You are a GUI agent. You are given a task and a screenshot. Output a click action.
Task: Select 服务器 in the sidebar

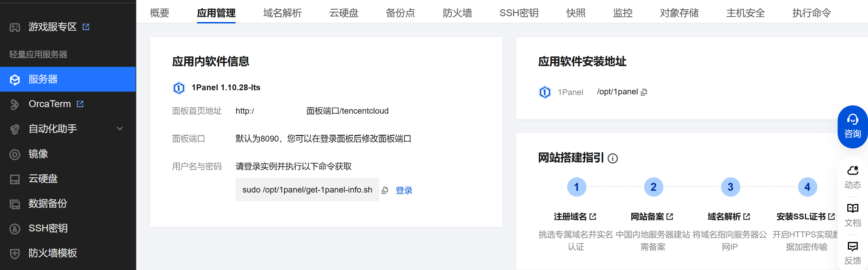pos(68,79)
